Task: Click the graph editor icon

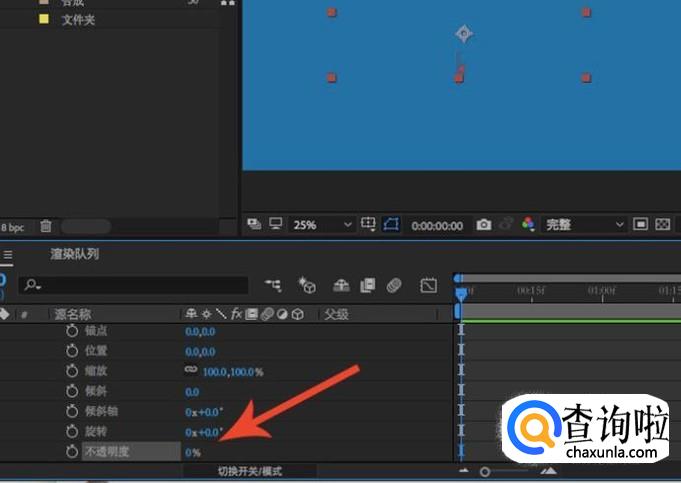Action: 429,286
